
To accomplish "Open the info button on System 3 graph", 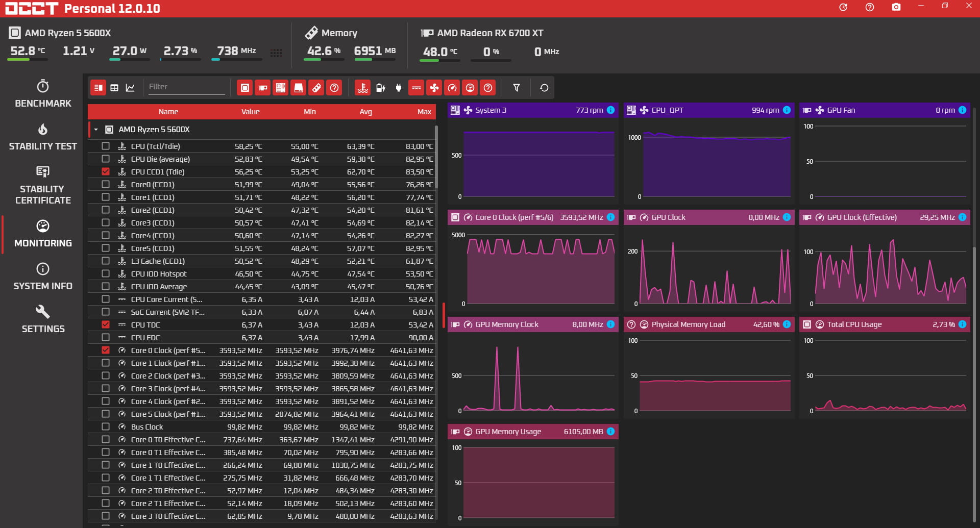I will [610, 110].
